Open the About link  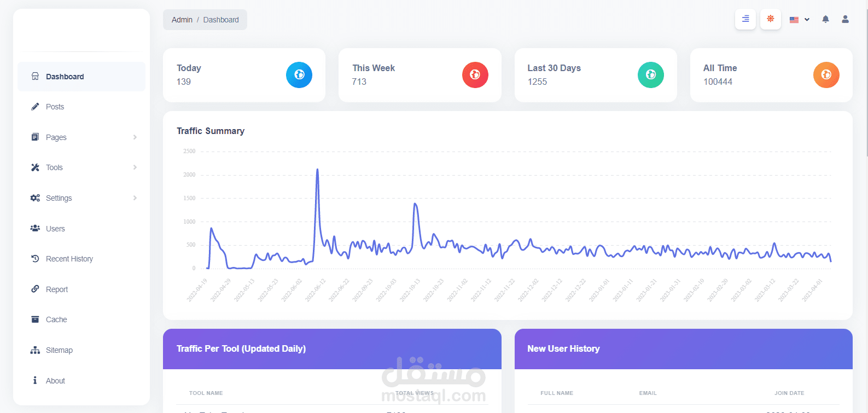click(x=81, y=381)
